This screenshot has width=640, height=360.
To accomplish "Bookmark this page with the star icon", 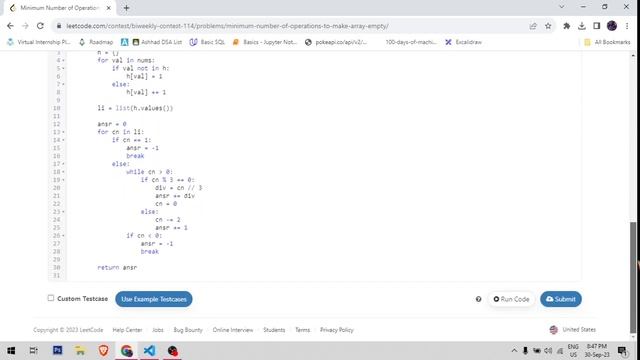I will (x=548, y=26).
